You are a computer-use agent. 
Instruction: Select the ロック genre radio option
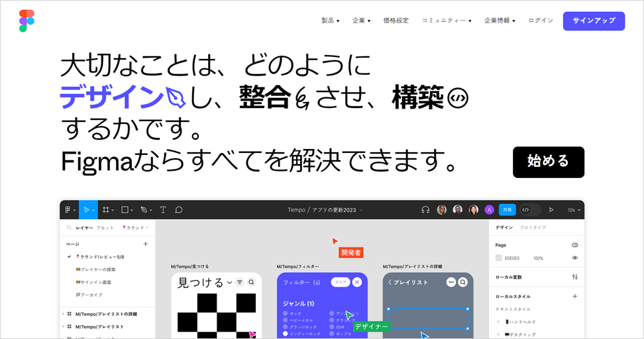point(286,313)
